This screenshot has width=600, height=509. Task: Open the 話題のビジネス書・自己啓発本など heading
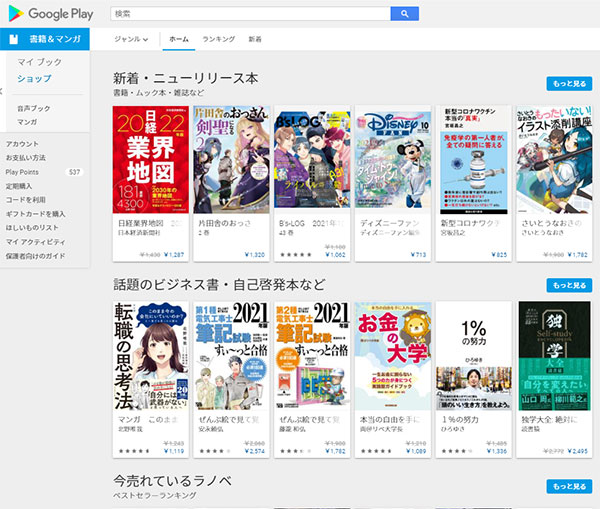tap(219, 284)
